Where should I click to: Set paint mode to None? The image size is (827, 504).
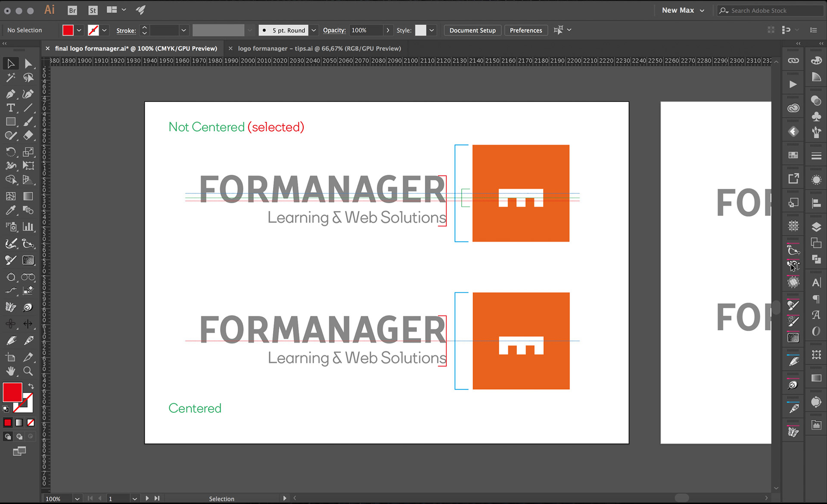tap(31, 423)
